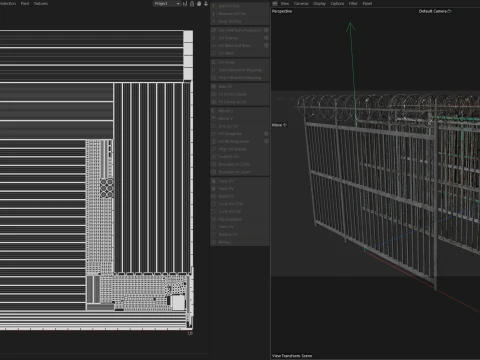This screenshot has height=360, width=480.
Task: Click the View Transform: Scene status text
Action: click(x=292, y=356)
